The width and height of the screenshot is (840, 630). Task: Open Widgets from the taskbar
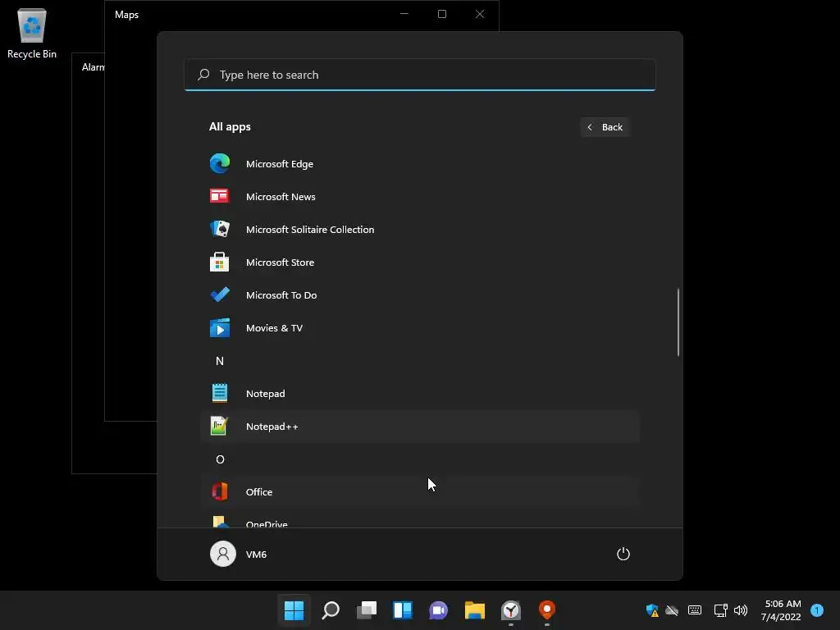click(x=402, y=610)
